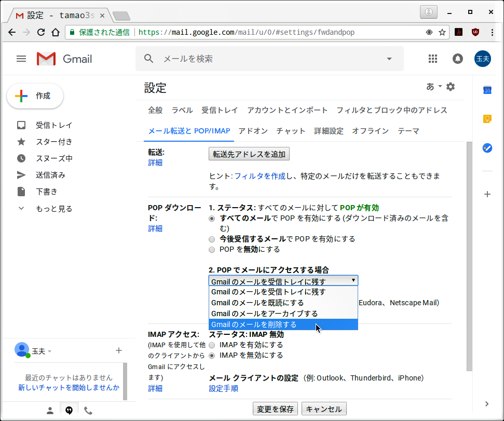Follow the フィルタを作成 link

(x=260, y=176)
